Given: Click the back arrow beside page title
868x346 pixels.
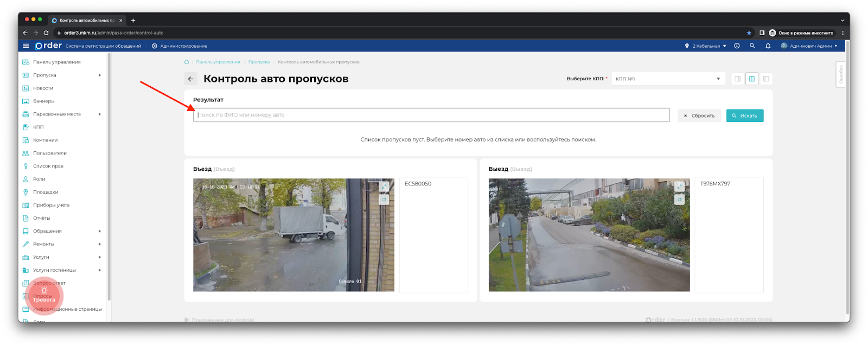Looking at the screenshot, I should coord(190,79).
